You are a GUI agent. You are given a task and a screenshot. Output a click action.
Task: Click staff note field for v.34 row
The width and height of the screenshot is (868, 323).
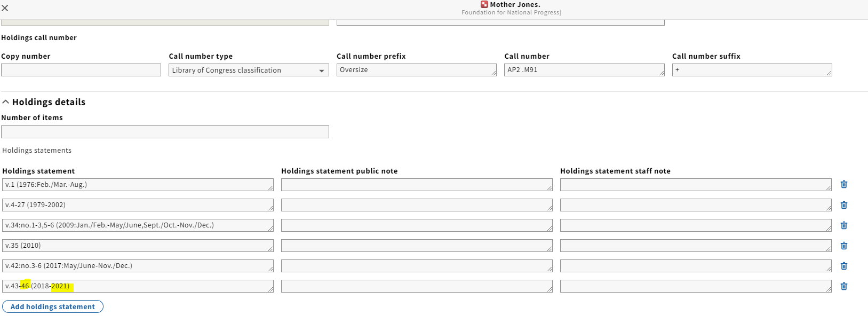(x=696, y=225)
